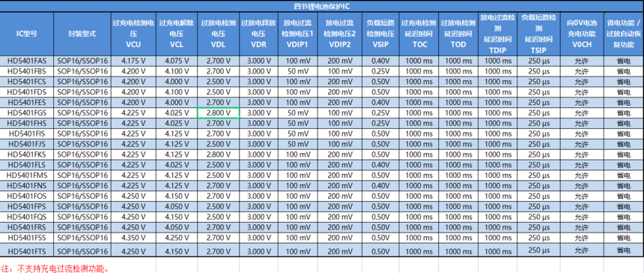Select the HD5401FAS model cell
The width and height of the screenshot is (644, 273).
pos(27,61)
